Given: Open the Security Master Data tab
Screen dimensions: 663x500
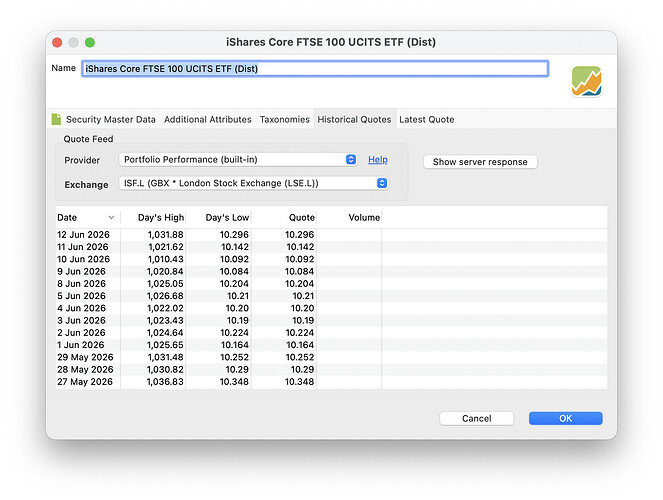Looking at the screenshot, I should [111, 120].
